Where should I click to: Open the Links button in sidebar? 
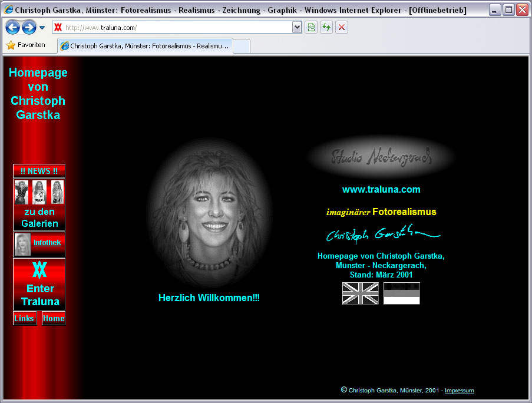point(24,318)
